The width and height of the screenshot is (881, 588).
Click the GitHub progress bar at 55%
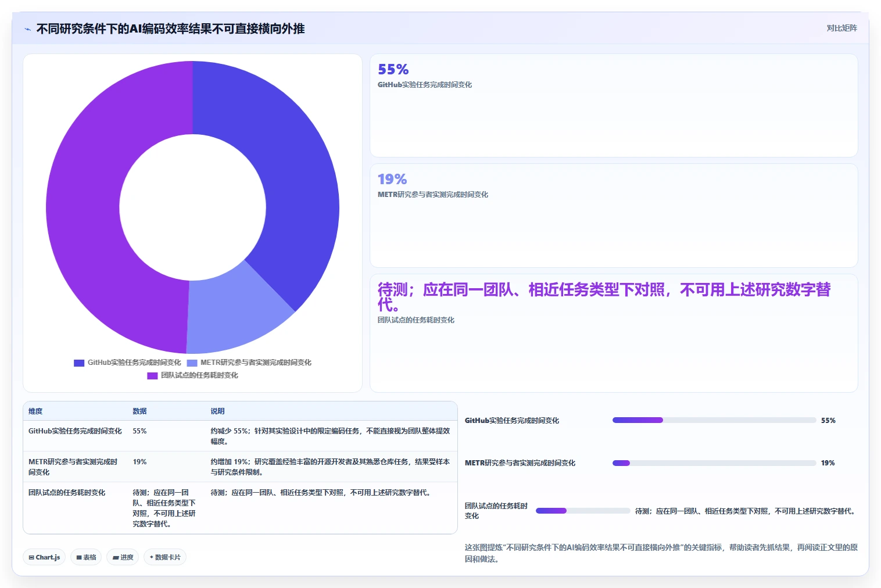click(714, 420)
